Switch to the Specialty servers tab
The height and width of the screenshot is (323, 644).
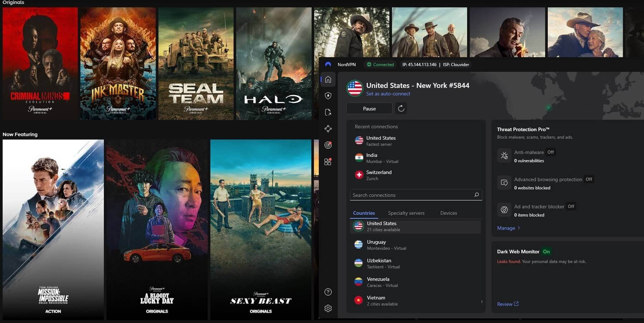(406, 213)
